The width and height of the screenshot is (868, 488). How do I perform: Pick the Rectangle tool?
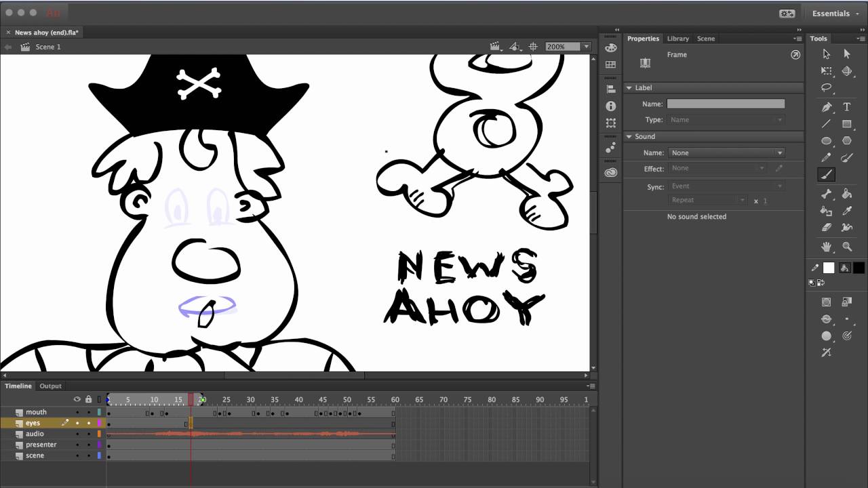(x=847, y=124)
